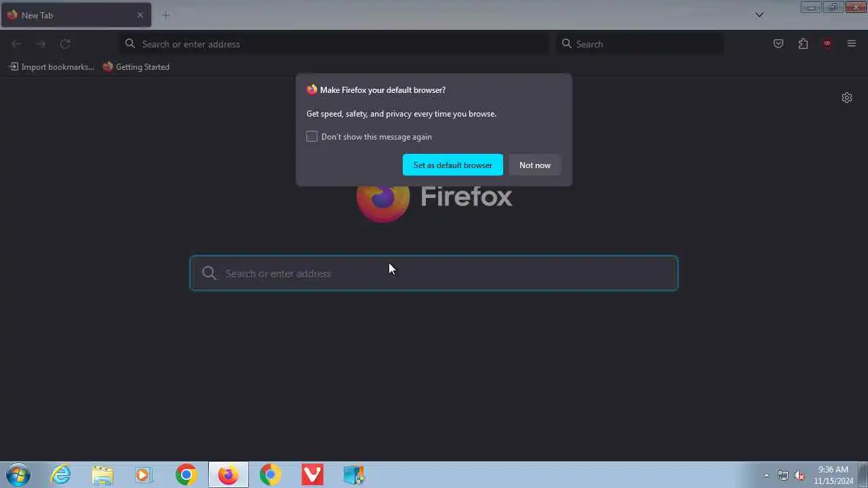Reload the current page

coord(65,44)
